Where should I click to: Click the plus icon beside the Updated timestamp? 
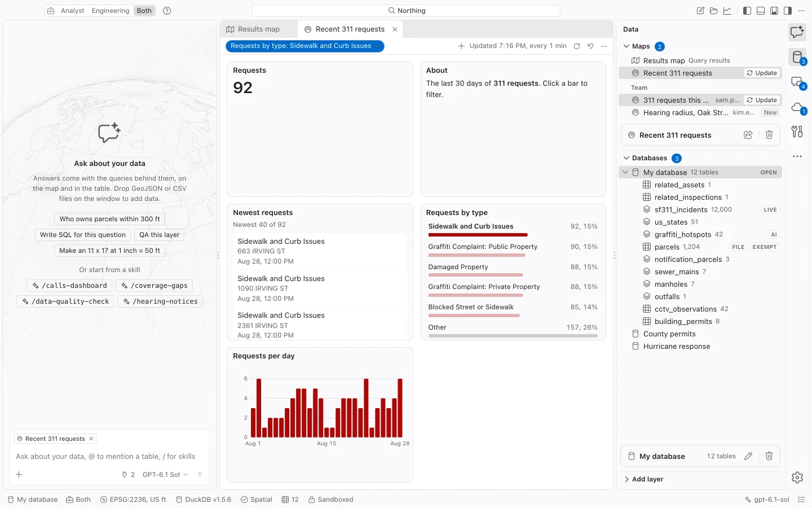(x=461, y=46)
